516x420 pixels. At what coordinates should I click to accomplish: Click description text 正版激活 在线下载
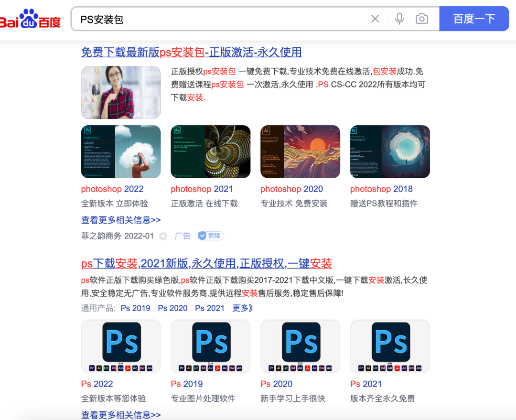(x=204, y=204)
